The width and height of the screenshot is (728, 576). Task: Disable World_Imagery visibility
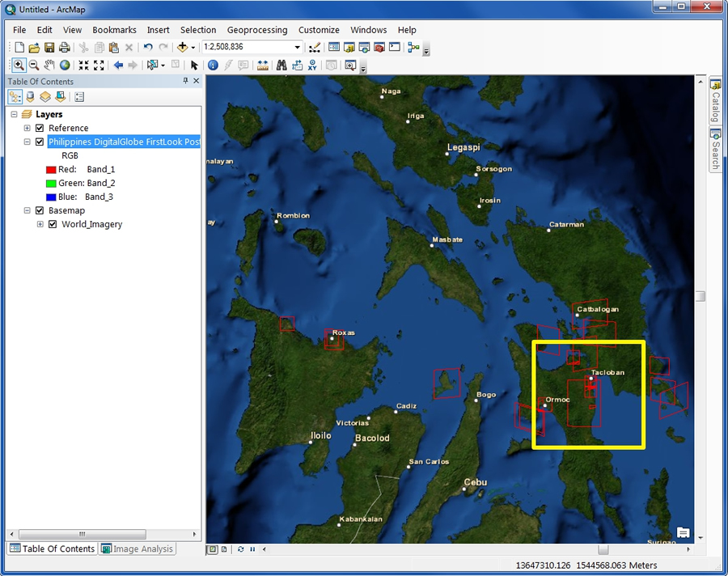53,224
